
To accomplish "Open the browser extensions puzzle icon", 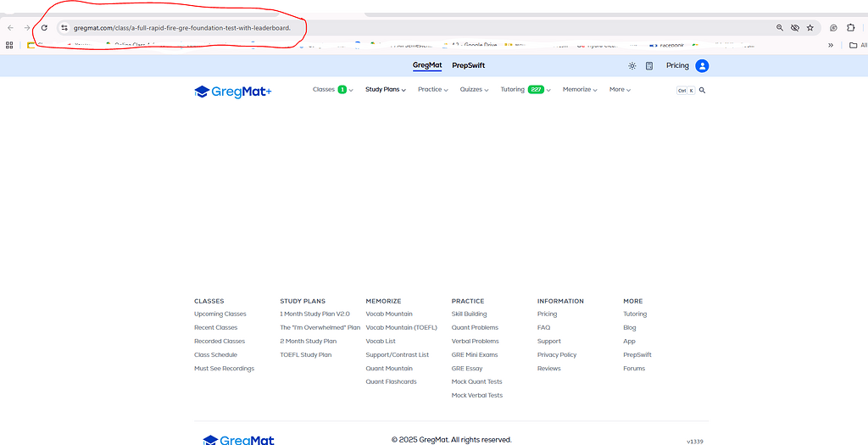I will point(850,28).
